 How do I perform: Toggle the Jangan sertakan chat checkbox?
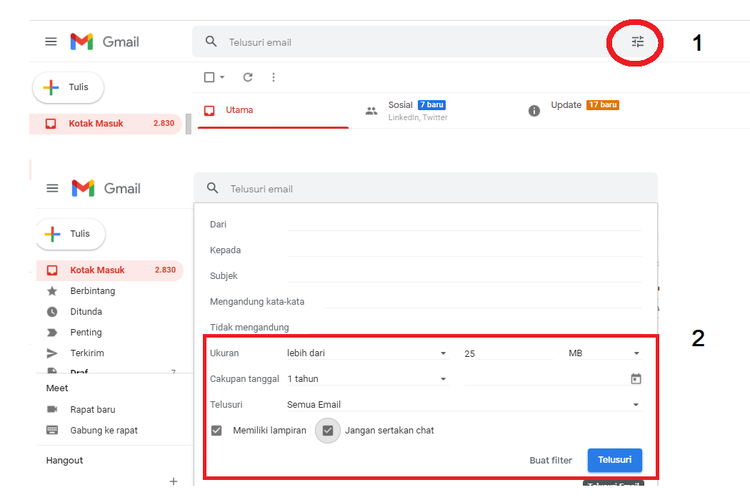328,431
